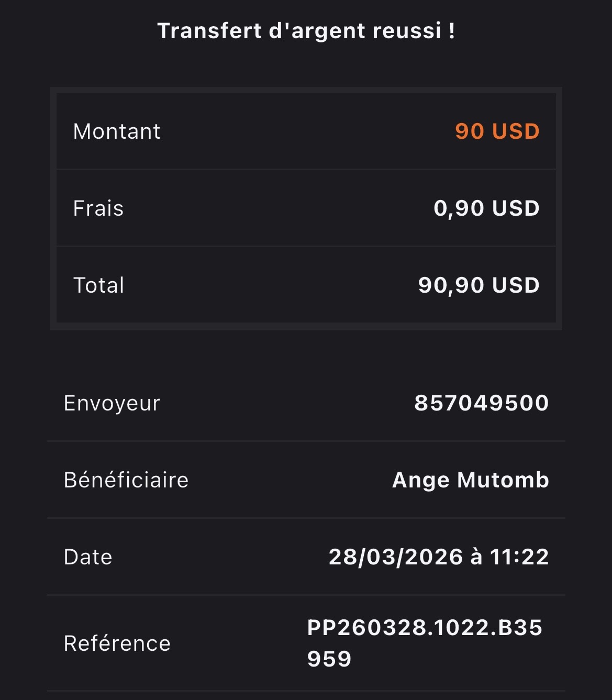The image size is (612, 700).
Task: Tap the 0,90 USD fee value
Action: click(487, 208)
